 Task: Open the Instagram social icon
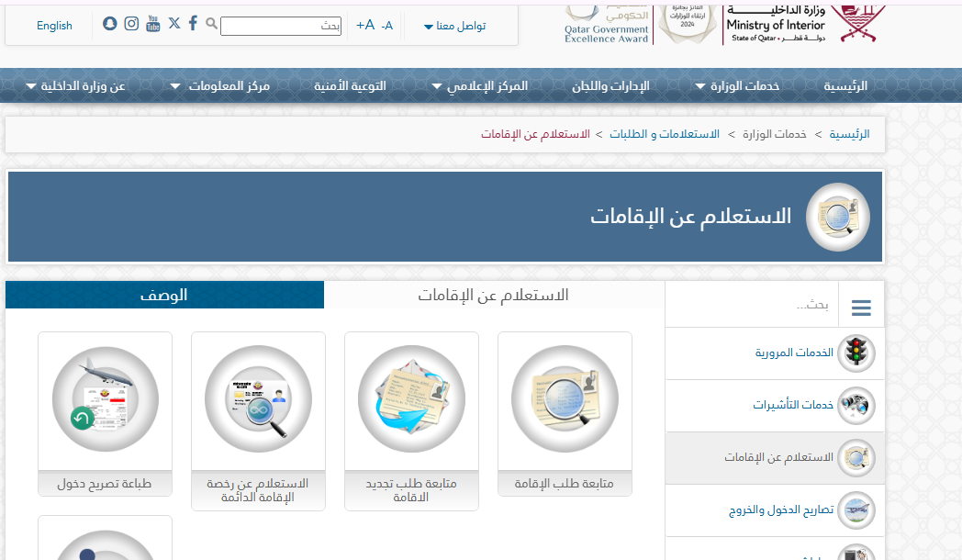tap(131, 23)
